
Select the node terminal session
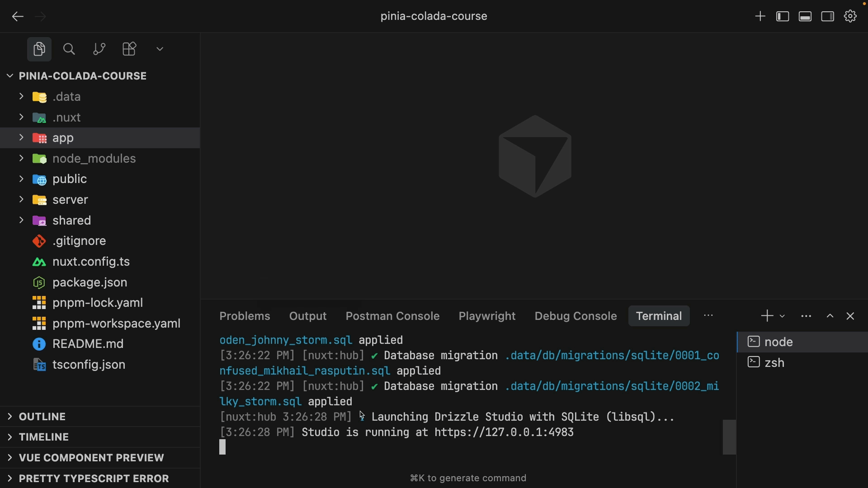[x=802, y=342]
